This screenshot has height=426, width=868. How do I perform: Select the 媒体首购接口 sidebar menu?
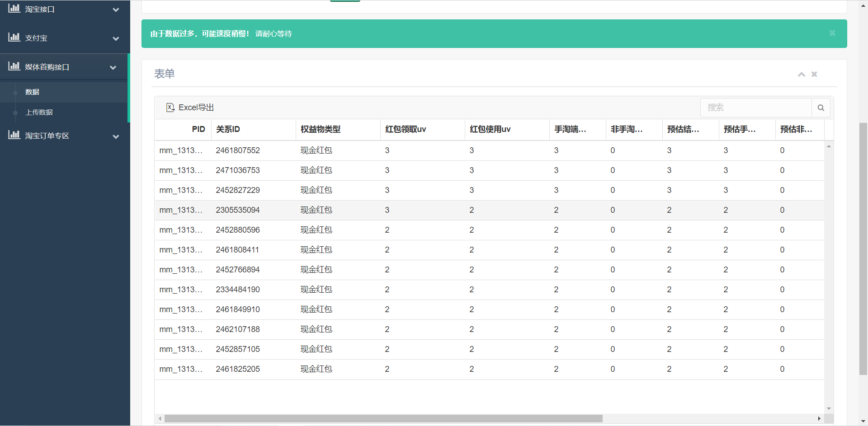[64, 67]
